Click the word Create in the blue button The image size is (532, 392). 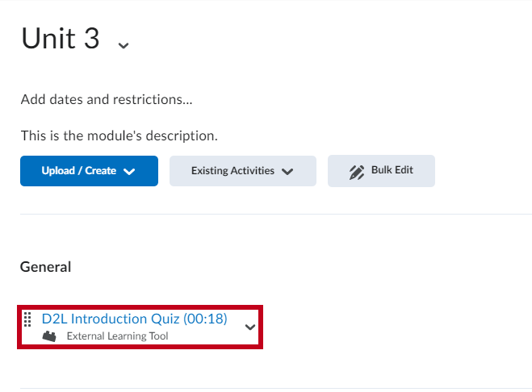[x=100, y=170]
